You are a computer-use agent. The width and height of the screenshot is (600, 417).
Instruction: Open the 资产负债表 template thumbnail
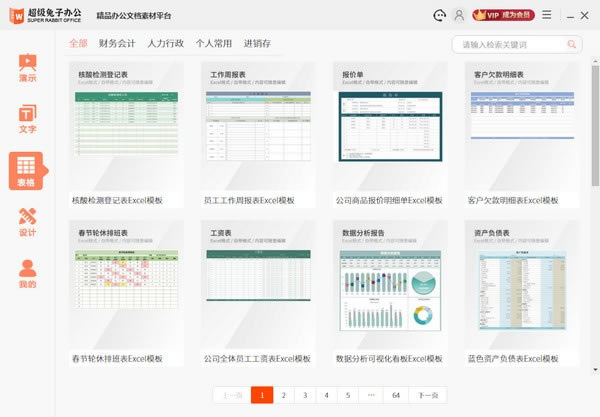pyautogui.click(x=522, y=285)
